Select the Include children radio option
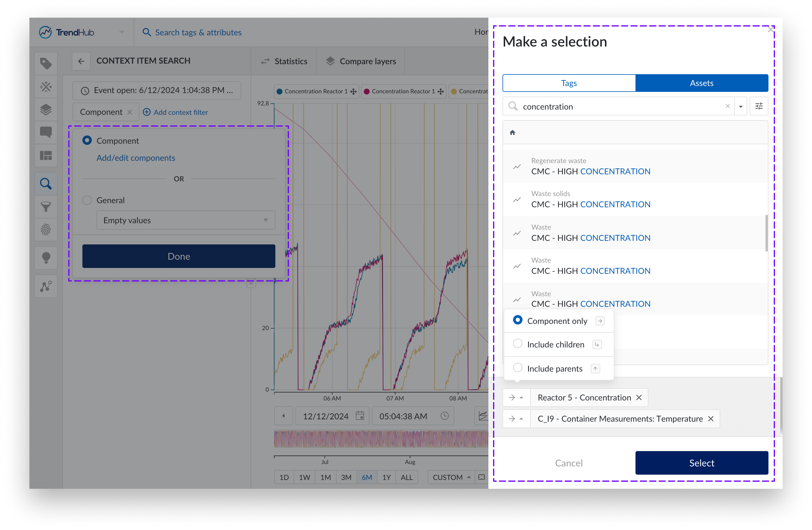This screenshot has height=530, width=812. point(517,344)
